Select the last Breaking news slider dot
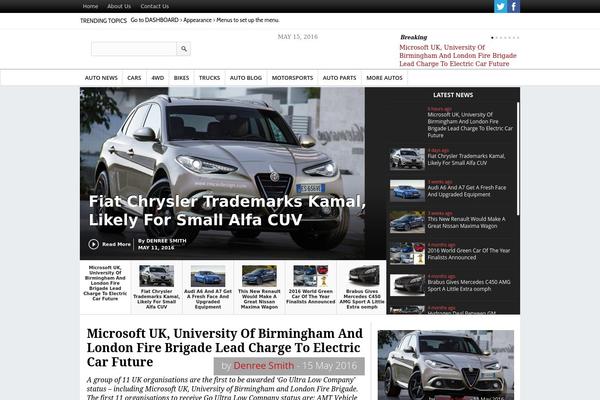Image resolution: width=600 pixels, height=400 pixels. click(x=518, y=38)
